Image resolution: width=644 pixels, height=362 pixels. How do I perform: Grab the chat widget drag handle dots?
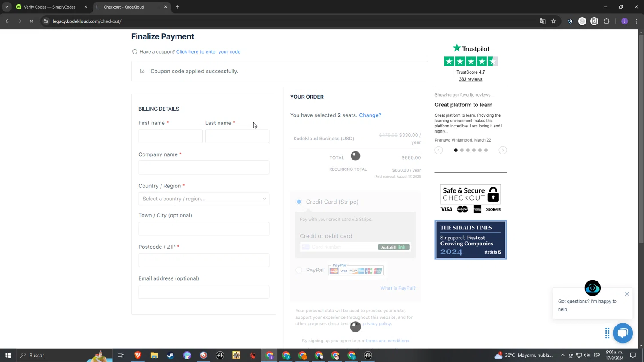click(x=607, y=333)
